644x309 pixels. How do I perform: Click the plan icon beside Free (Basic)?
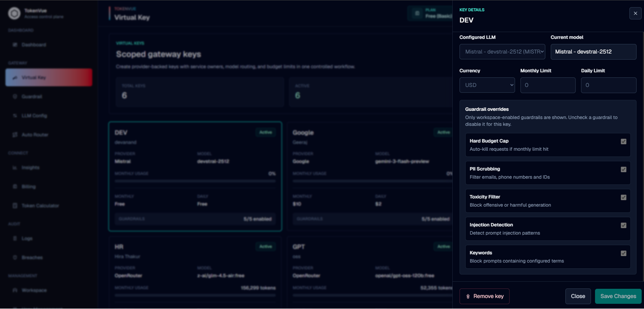tap(417, 13)
